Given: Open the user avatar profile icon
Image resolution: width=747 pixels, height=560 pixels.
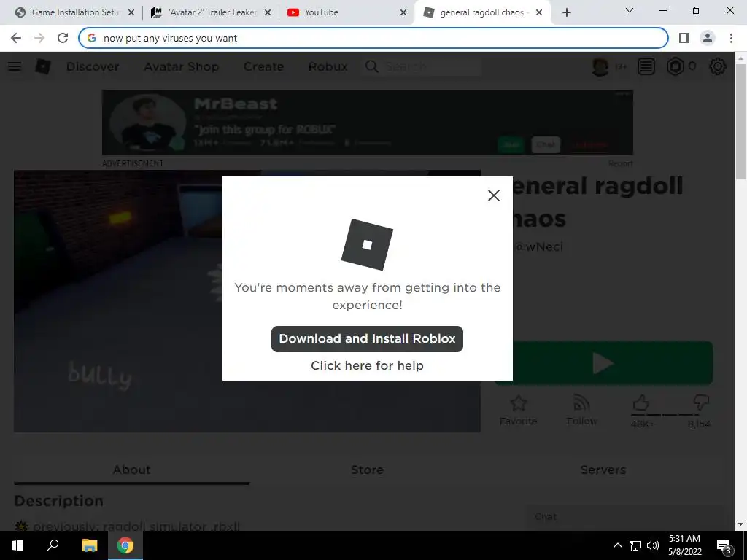Looking at the screenshot, I should pyautogui.click(x=600, y=66).
